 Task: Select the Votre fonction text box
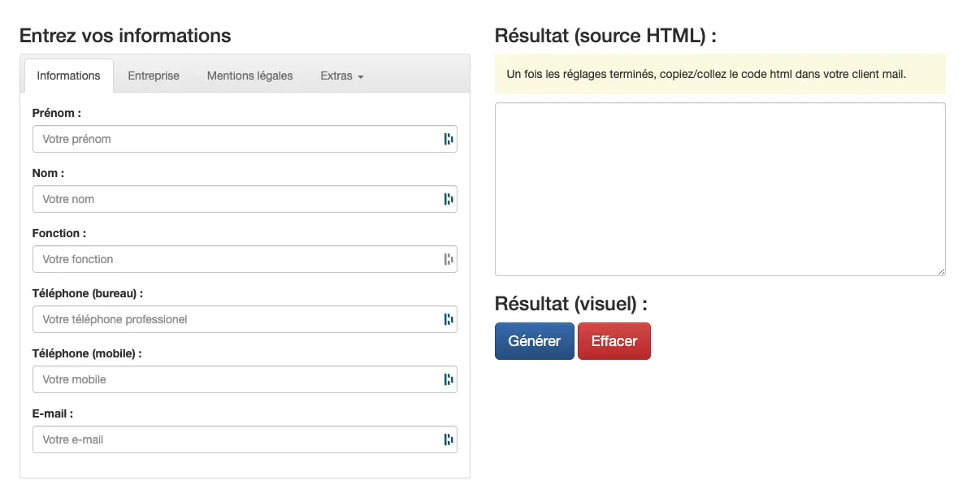(x=236, y=259)
